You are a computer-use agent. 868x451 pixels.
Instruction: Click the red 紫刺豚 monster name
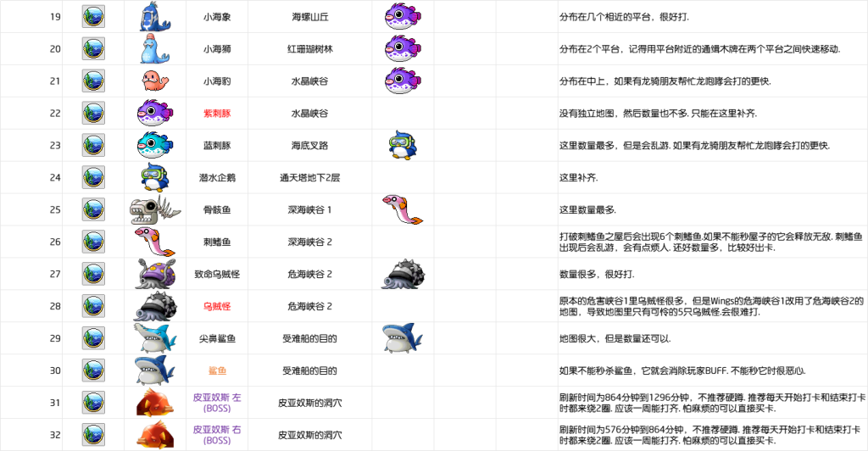coord(217,114)
